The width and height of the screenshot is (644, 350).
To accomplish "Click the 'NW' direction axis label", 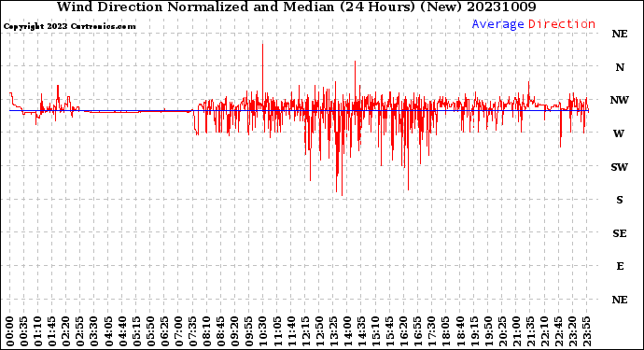I will (x=620, y=100).
